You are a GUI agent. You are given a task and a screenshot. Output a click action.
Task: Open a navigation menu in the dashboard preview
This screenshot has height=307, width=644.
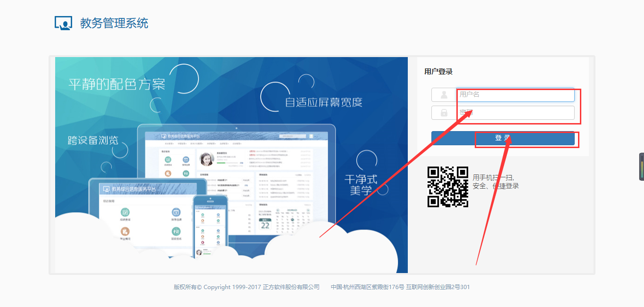click(170, 144)
